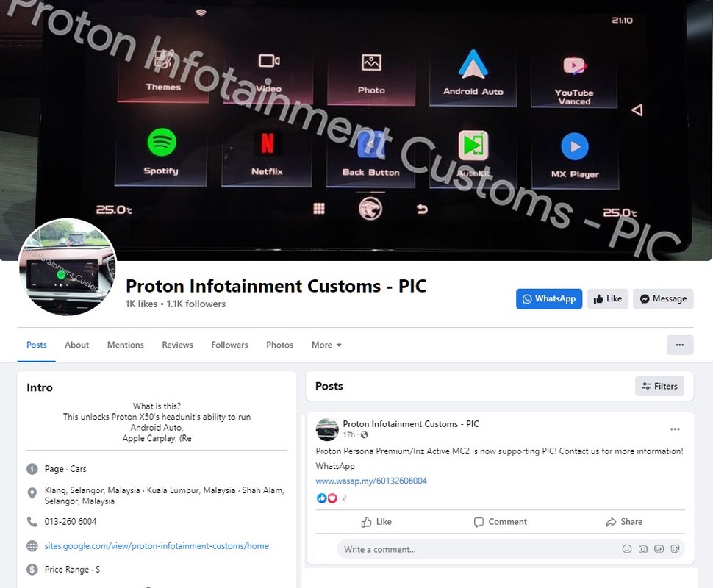Image resolution: width=713 pixels, height=588 pixels.
Task: Add a sticker to the comment
Action: (x=675, y=549)
